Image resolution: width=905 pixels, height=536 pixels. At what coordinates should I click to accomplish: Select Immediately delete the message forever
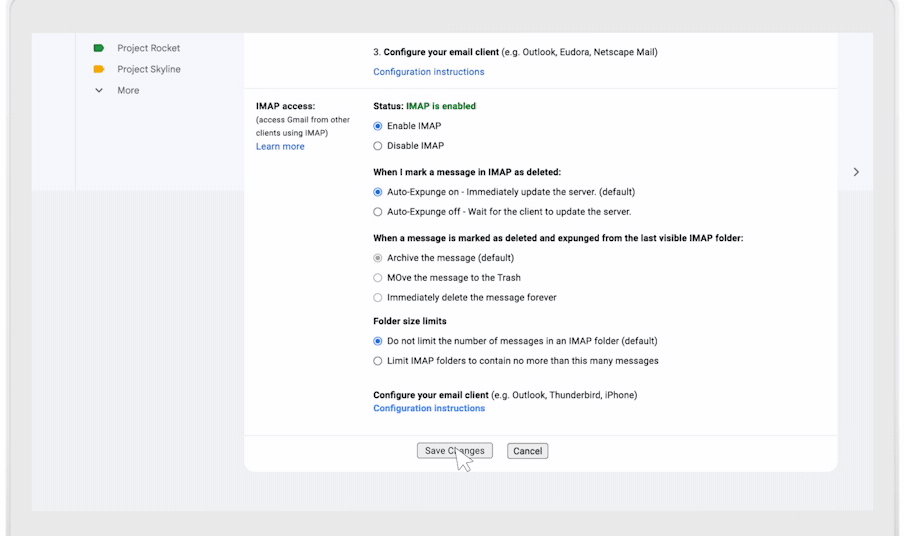[x=378, y=298]
